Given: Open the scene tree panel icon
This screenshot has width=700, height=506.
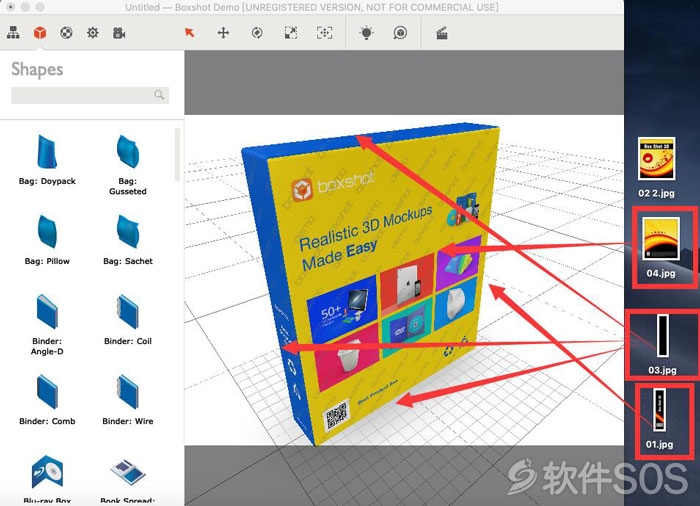Looking at the screenshot, I should tap(13, 33).
